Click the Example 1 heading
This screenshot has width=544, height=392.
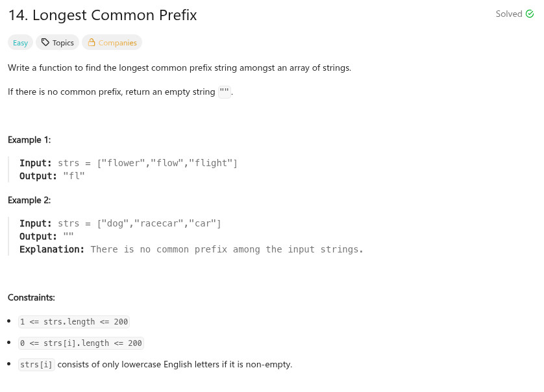click(29, 140)
